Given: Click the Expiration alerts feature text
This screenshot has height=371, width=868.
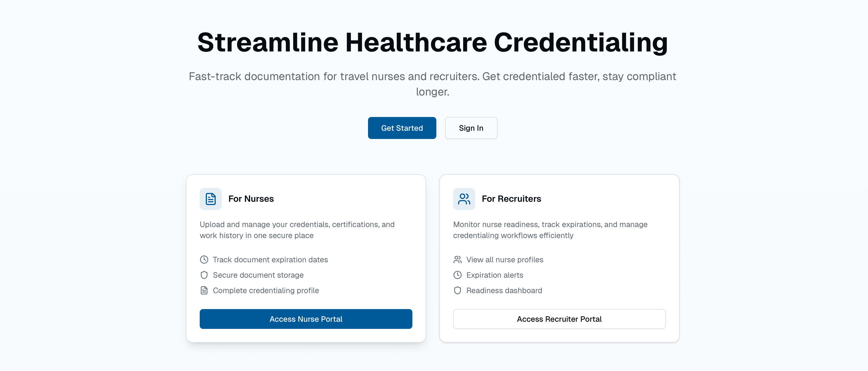Looking at the screenshot, I should coord(495,275).
